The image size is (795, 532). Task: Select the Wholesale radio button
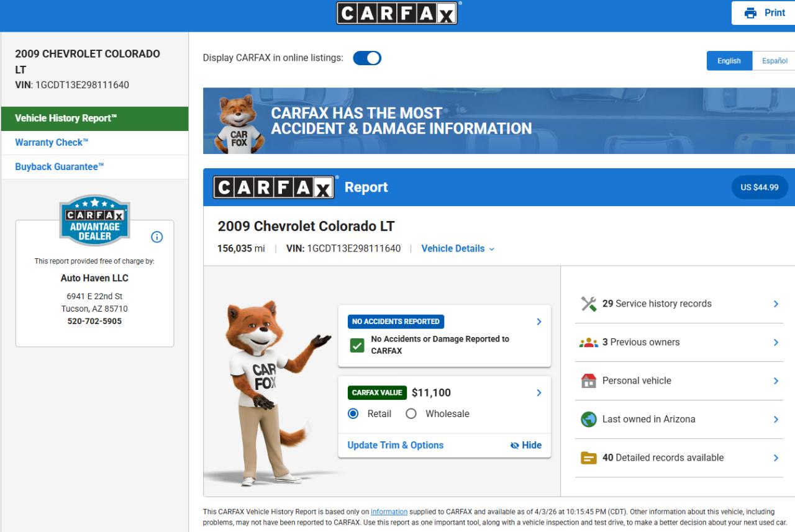tap(411, 414)
